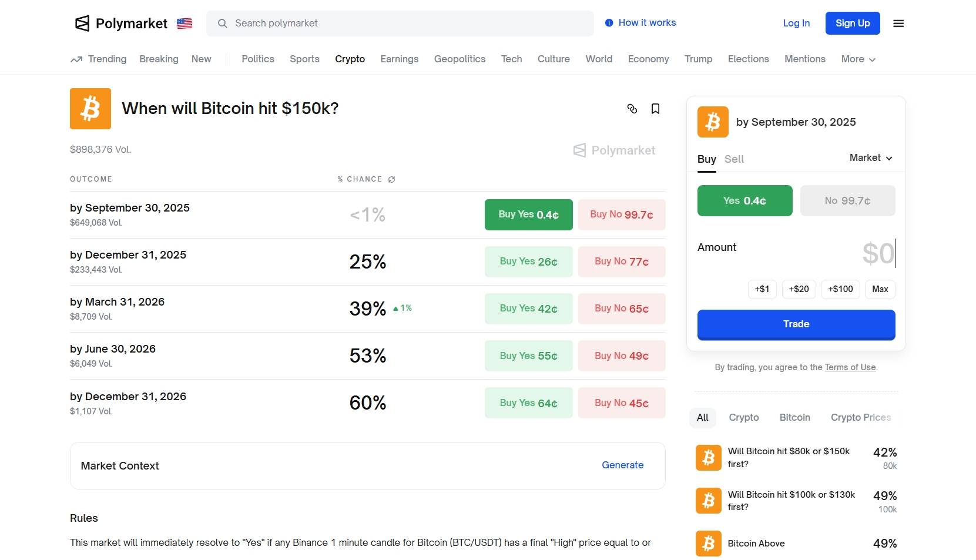Click the Search polymarket input field

(x=400, y=24)
